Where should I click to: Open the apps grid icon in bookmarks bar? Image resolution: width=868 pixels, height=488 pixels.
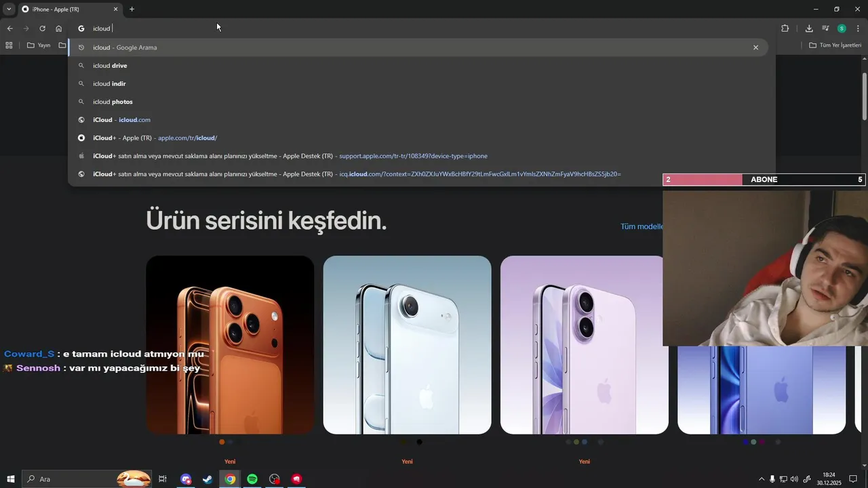click(9, 45)
